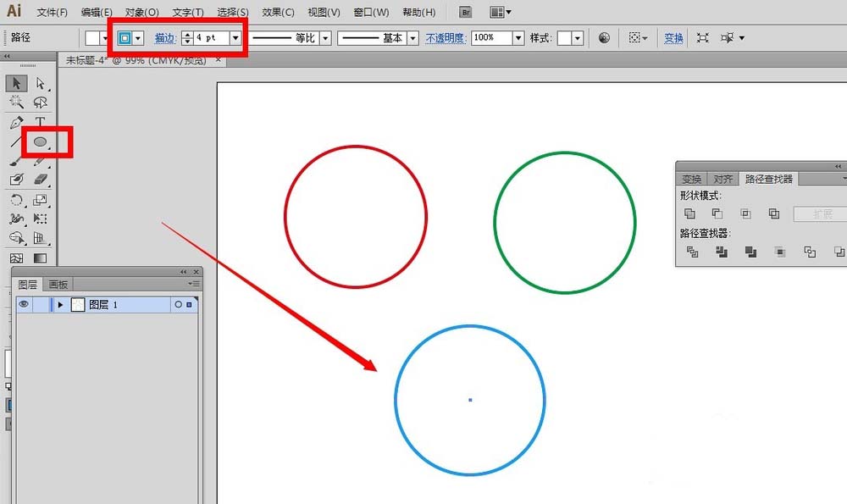The width and height of the screenshot is (847, 504).
Task: Open the stroke weight 4 pt dropdown
Action: tap(235, 38)
